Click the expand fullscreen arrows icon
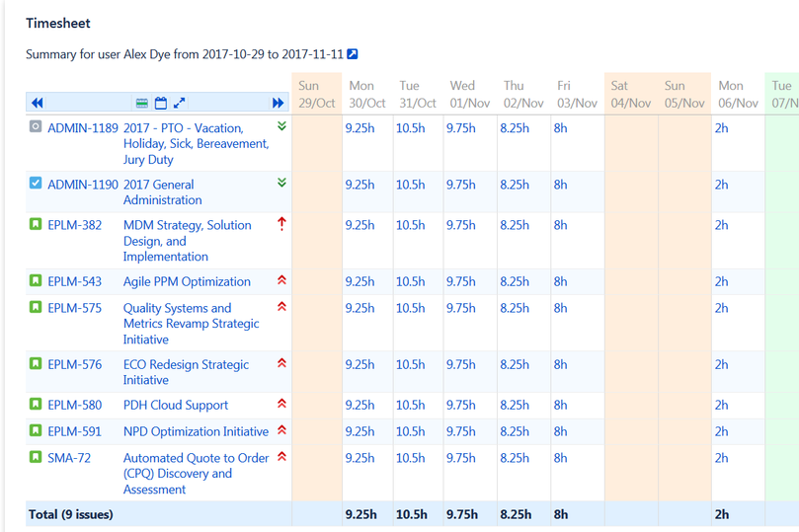The height and width of the screenshot is (532, 799). (x=179, y=103)
